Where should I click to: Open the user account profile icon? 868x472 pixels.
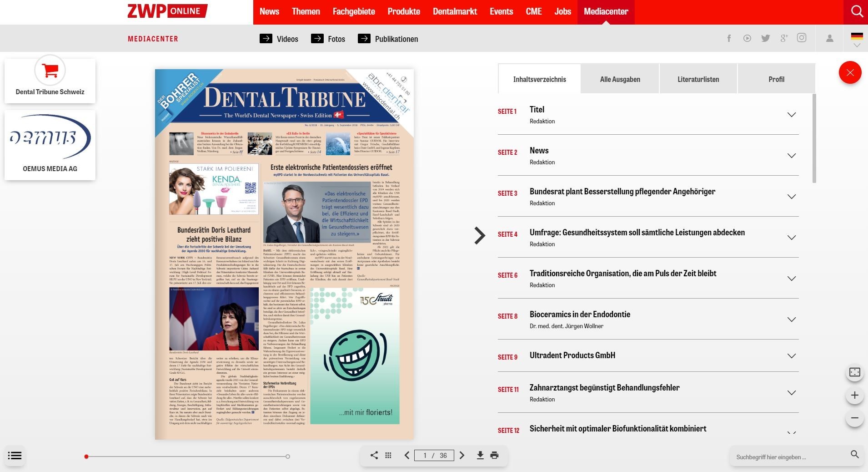[x=830, y=38]
